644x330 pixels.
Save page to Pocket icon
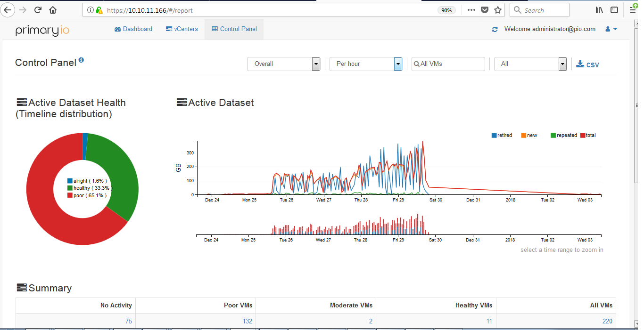485,10
